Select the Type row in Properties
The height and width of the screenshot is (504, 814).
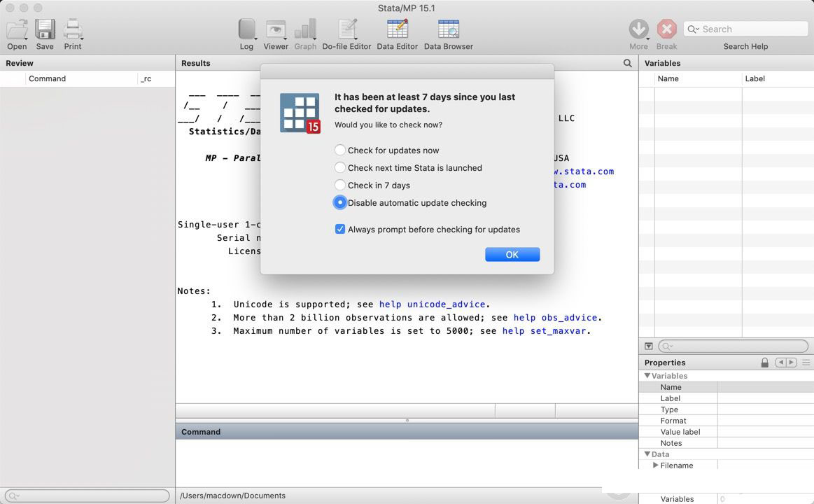pyautogui.click(x=727, y=409)
